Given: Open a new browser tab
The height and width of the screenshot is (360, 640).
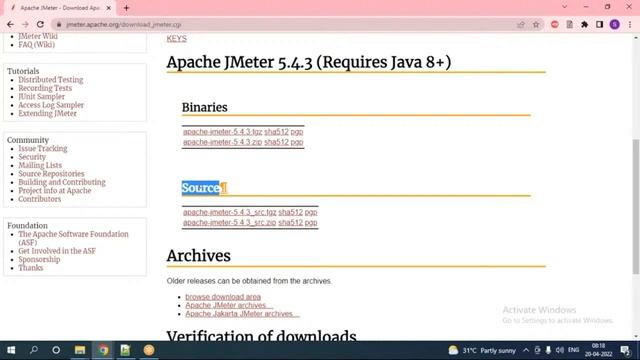Looking at the screenshot, I should click(x=126, y=8).
